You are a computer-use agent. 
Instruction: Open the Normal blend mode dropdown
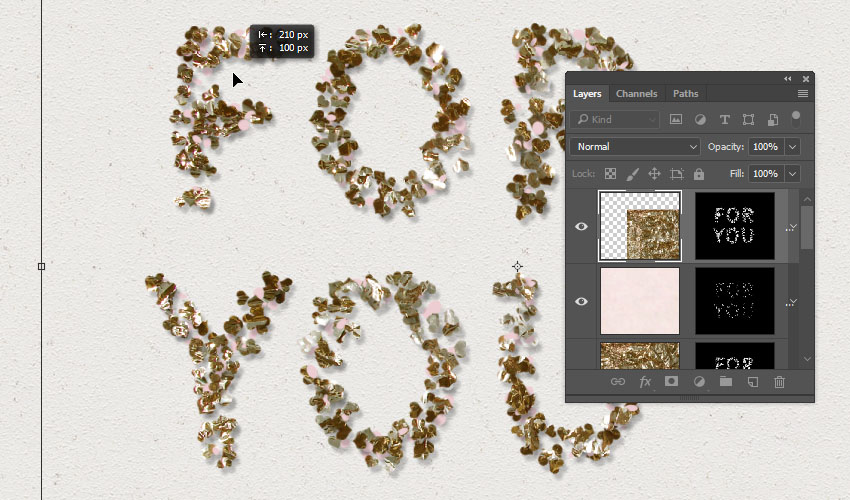[635, 146]
